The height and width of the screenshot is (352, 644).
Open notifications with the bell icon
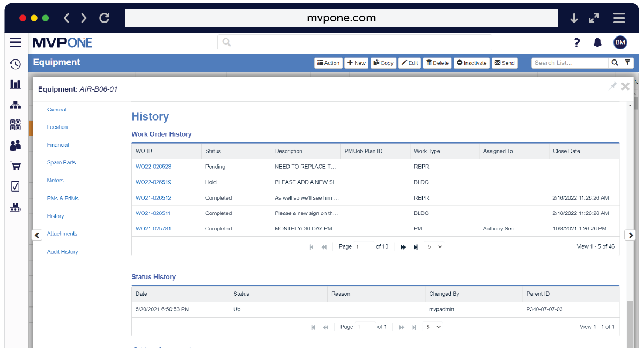597,42
